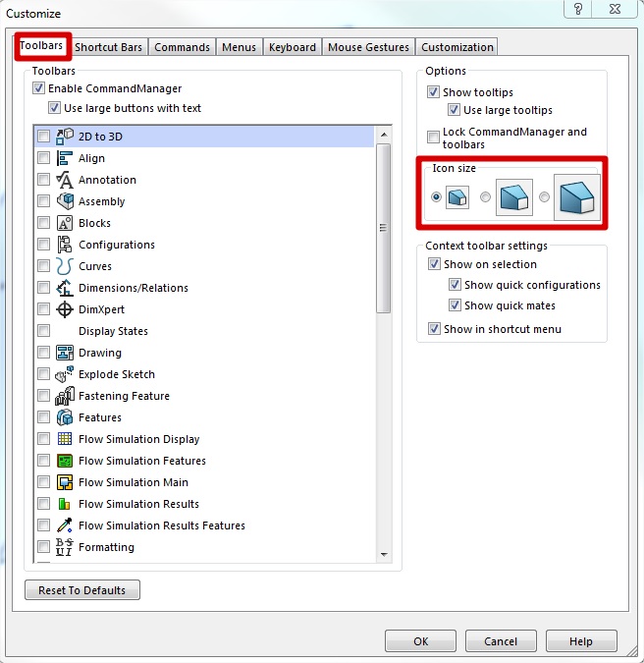This screenshot has height=663, width=644.
Task: Open the Mouse Gestures tab
Action: 369,47
